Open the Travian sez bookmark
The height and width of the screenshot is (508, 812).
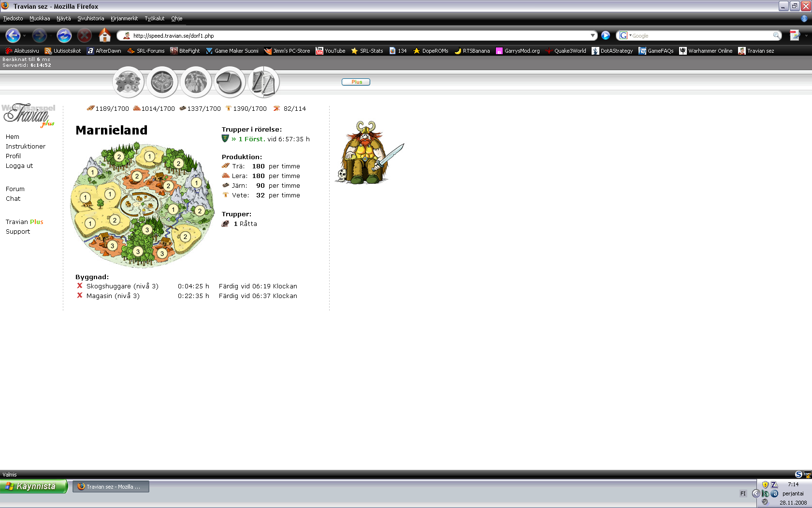756,51
